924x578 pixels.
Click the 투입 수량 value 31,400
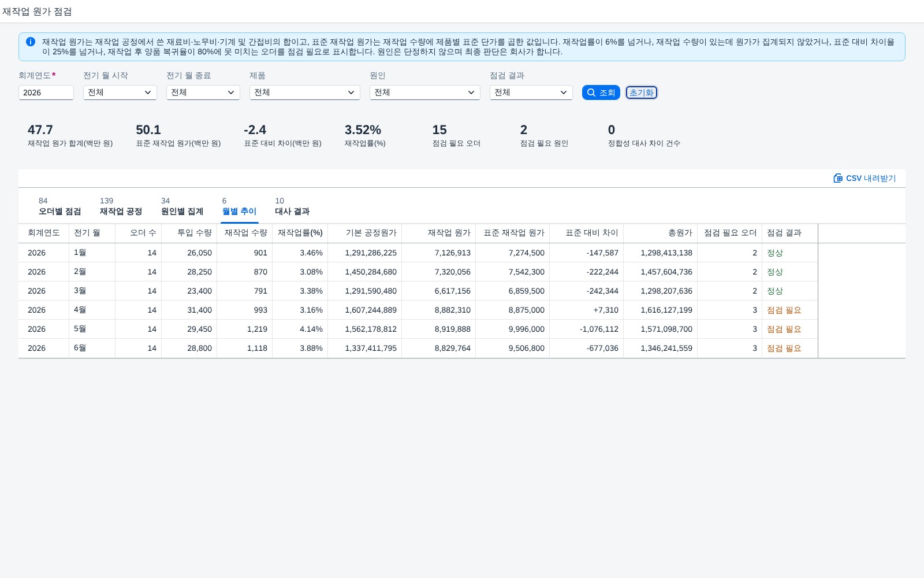(x=199, y=310)
